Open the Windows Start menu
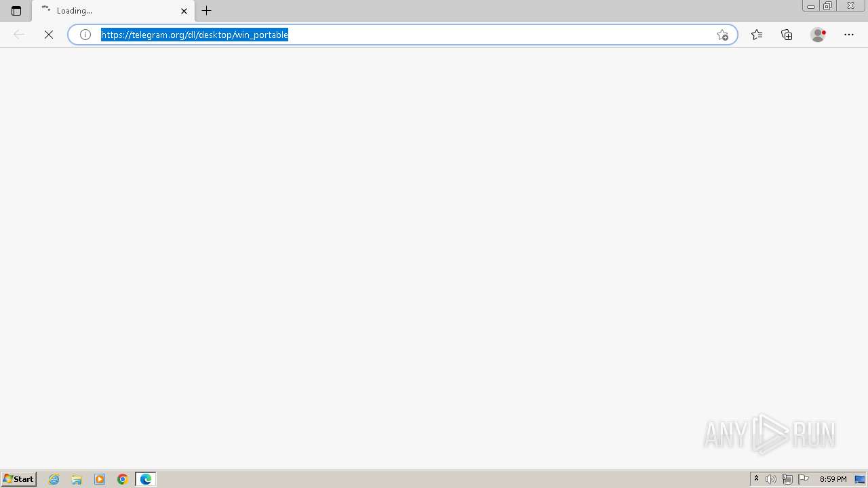This screenshot has height=488, width=868. click(18, 479)
